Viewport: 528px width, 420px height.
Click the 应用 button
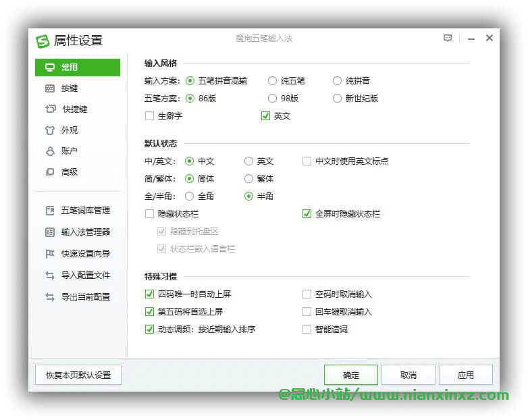coord(466,375)
